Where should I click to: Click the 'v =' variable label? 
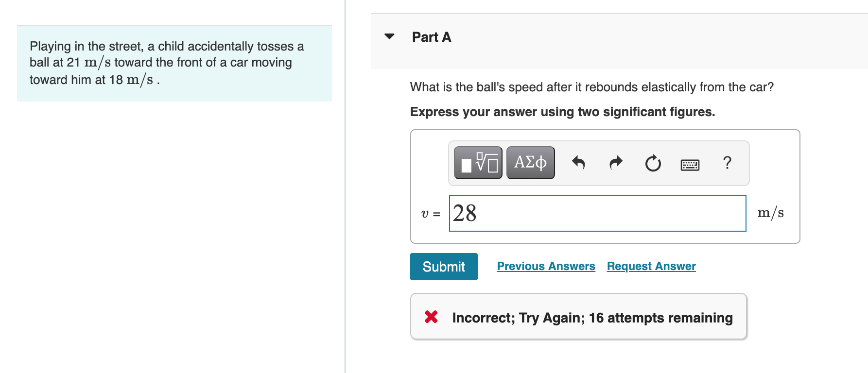tap(430, 214)
